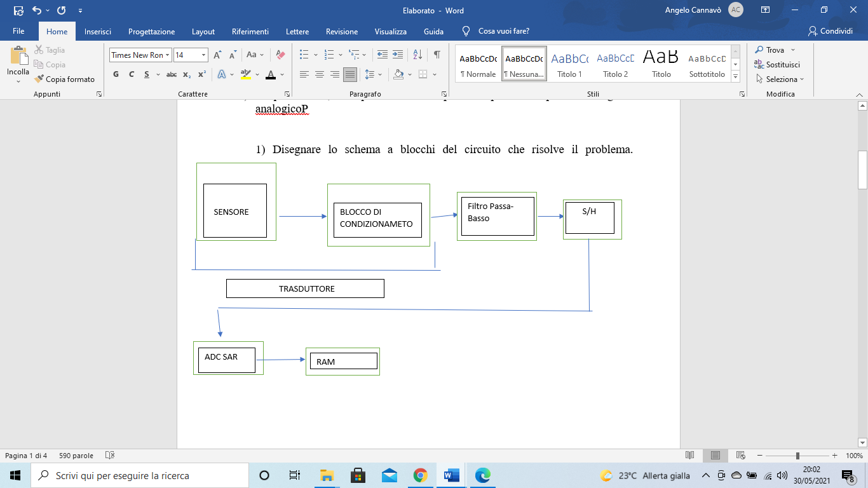Toggle strikethrough abc formatting

click(171, 74)
